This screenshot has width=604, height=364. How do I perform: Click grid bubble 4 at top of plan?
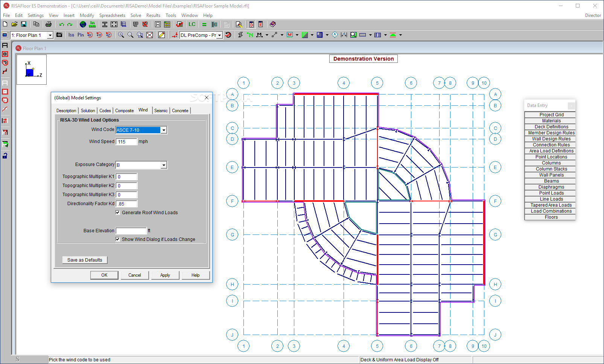point(344,83)
